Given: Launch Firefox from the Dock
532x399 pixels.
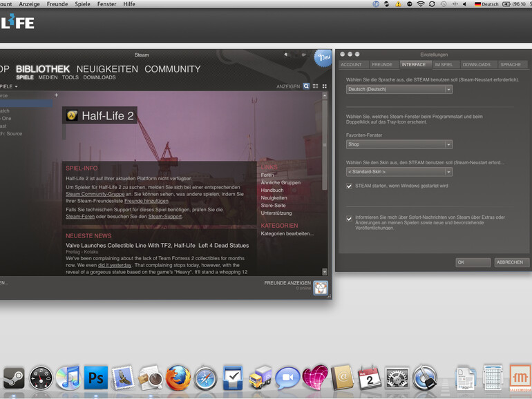Looking at the screenshot, I should point(178,378).
